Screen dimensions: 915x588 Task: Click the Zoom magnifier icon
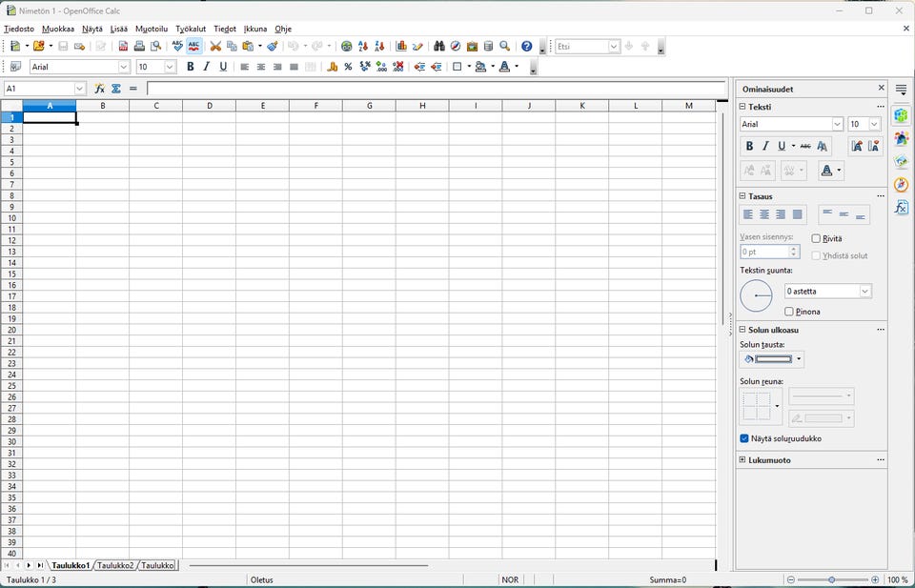(505, 46)
